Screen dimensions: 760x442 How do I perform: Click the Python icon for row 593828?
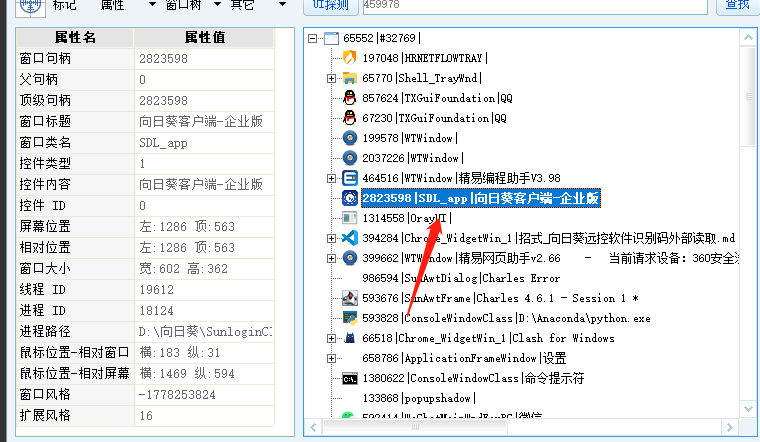point(349,318)
